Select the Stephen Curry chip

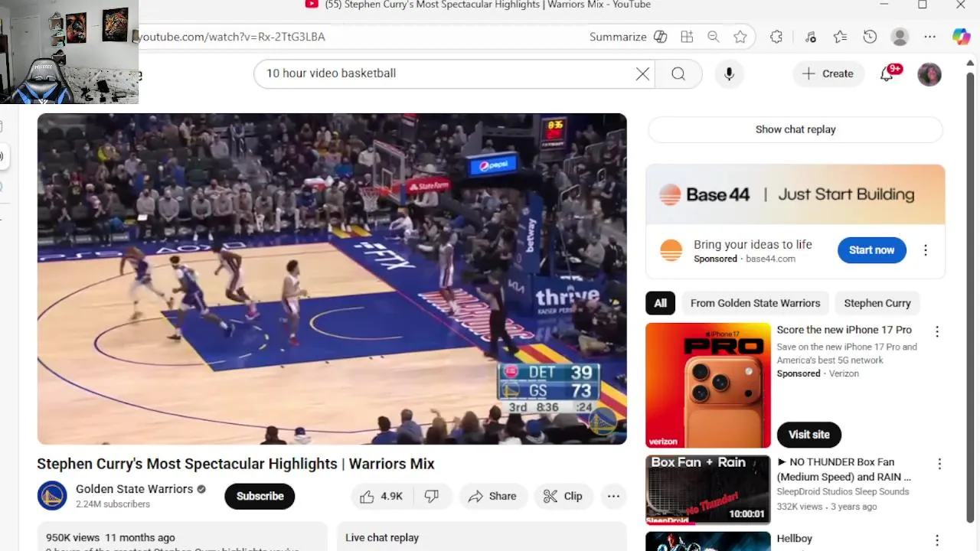point(877,303)
